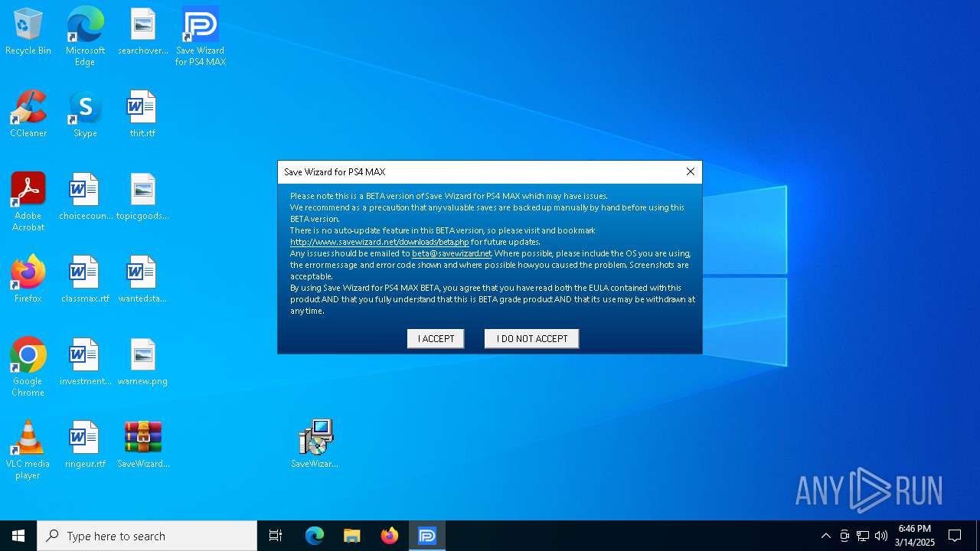Close the Save Wizard for PS4 MAX dialog
The height and width of the screenshot is (551, 980).
[x=691, y=172]
